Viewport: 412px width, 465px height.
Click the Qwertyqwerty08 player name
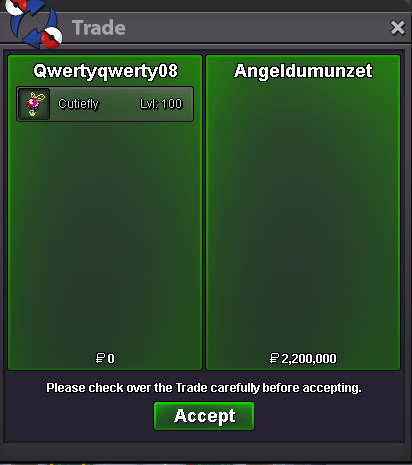point(105,71)
